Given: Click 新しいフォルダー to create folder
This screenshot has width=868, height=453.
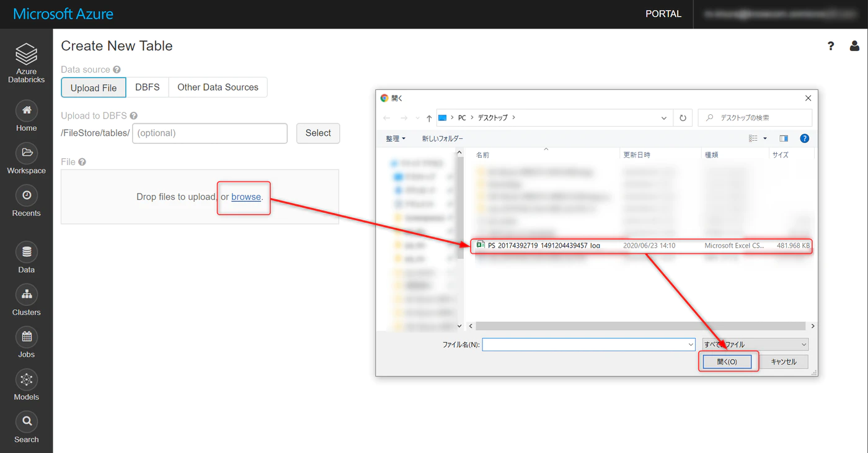Looking at the screenshot, I should 443,138.
